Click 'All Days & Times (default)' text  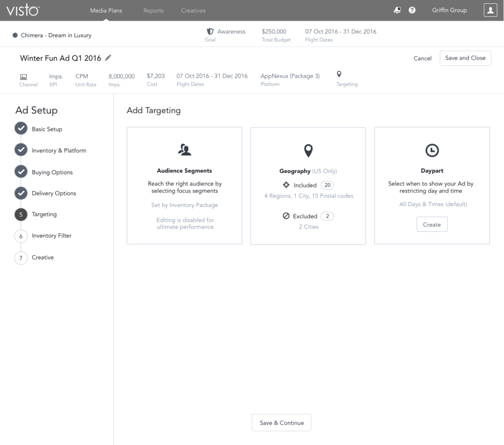(433, 204)
